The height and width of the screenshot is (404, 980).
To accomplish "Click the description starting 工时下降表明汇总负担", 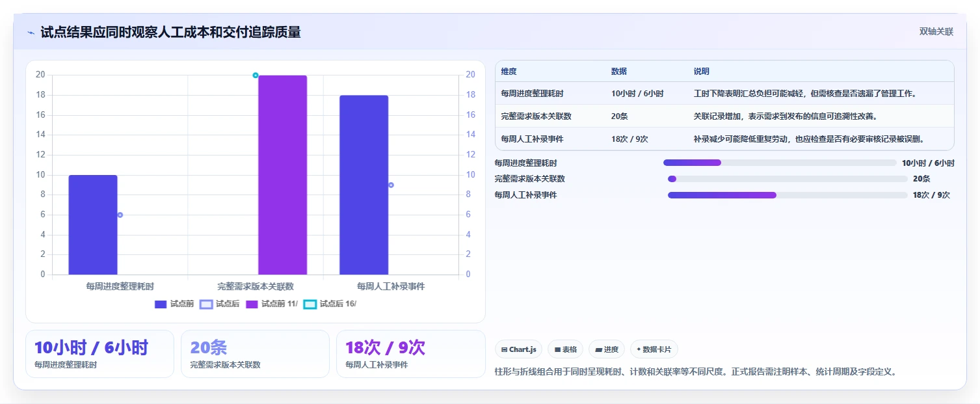I will (x=805, y=94).
